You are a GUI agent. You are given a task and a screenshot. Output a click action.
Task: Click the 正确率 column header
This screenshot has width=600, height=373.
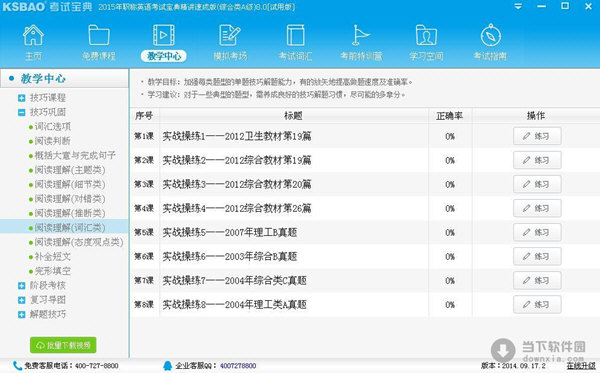(450, 116)
